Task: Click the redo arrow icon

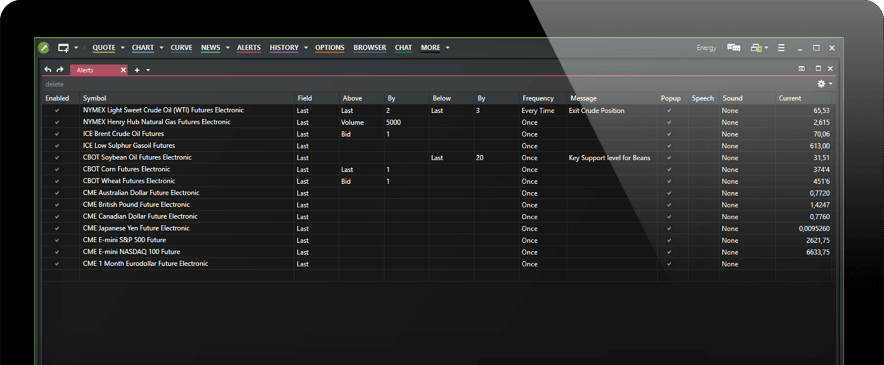Action: (x=60, y=69)
